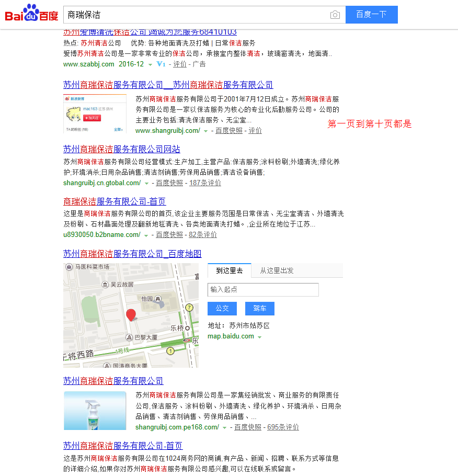Image resolution: width=458 pixels, height=476 pixels.
Task: Click the Weibo thumbnail beside shangruibj result
Action: [x=95, y=114]
